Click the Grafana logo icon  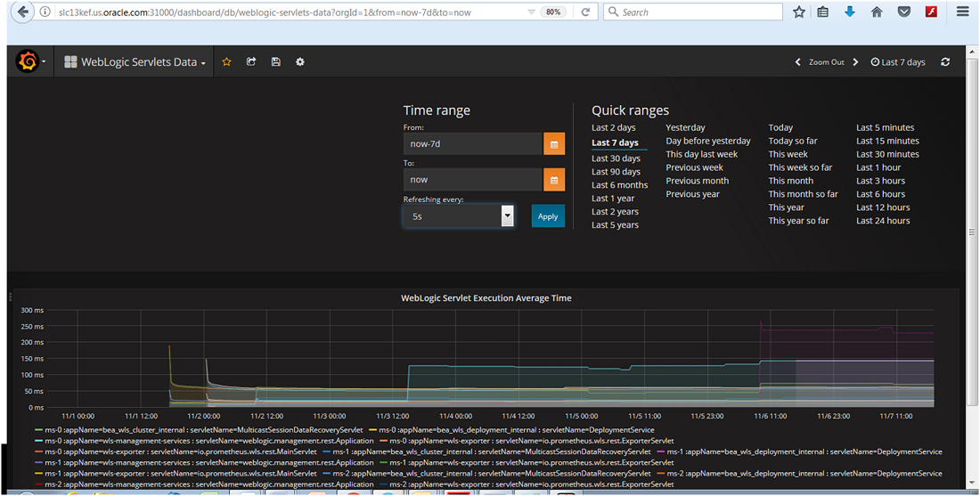click(x=28, y=62)
